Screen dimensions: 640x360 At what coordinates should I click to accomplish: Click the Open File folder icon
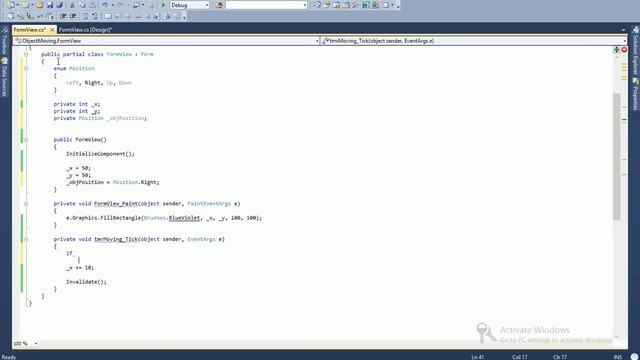[40, 5]
